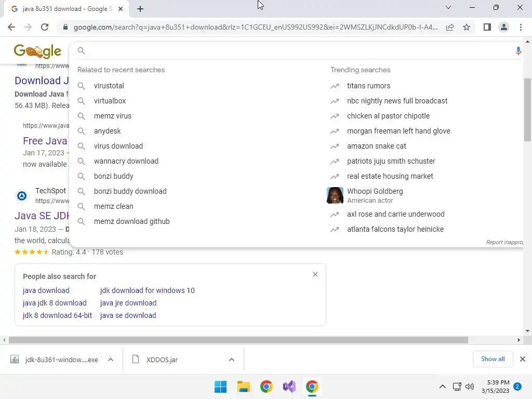Click java jre download related link
Screen dimensions: 532x399
(x=128, y=303)
